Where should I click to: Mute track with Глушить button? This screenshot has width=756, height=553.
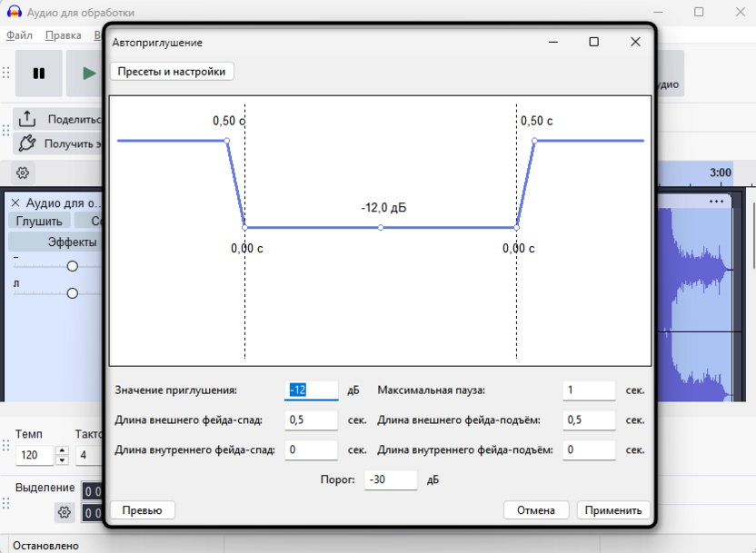click(39, 221)
